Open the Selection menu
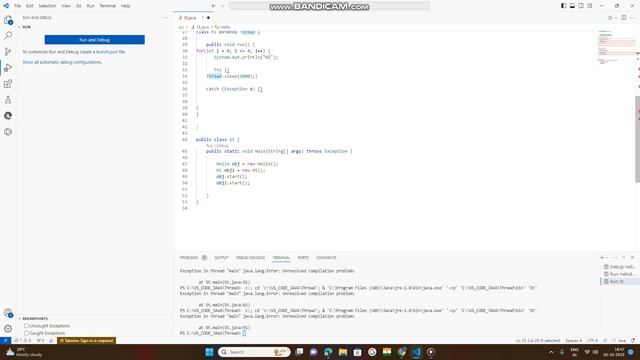The image size is (640, 360). pos(47,6)
